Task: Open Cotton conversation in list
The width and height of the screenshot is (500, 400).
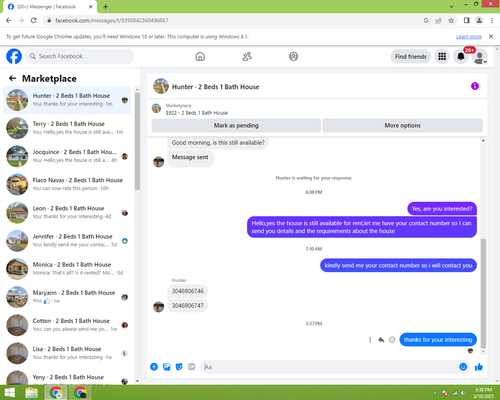Action: coord(67,325)
